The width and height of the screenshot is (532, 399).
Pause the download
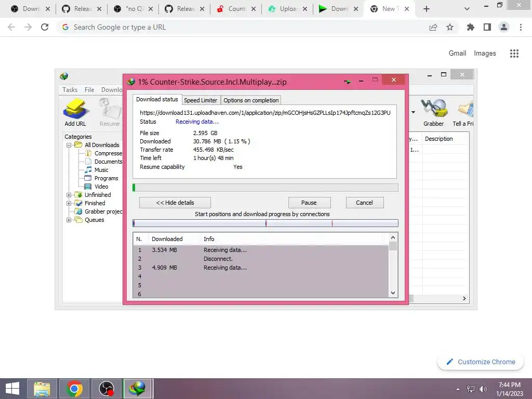point(309,203)
